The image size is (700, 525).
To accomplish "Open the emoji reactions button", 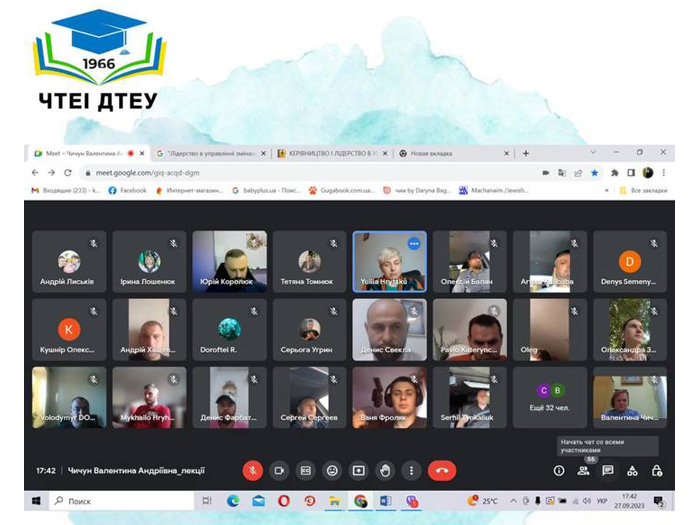I will pos(332,471).
